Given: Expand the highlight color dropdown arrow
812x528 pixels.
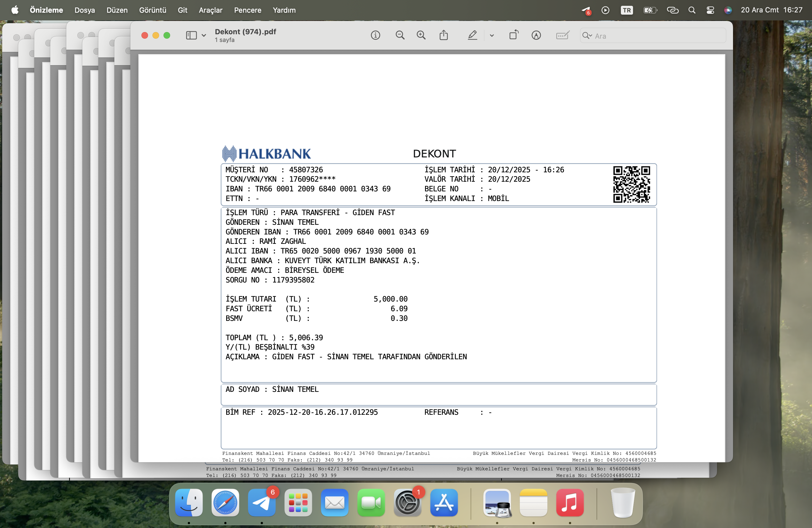Looking at the screenshot, I should click(x=492, y=35).
